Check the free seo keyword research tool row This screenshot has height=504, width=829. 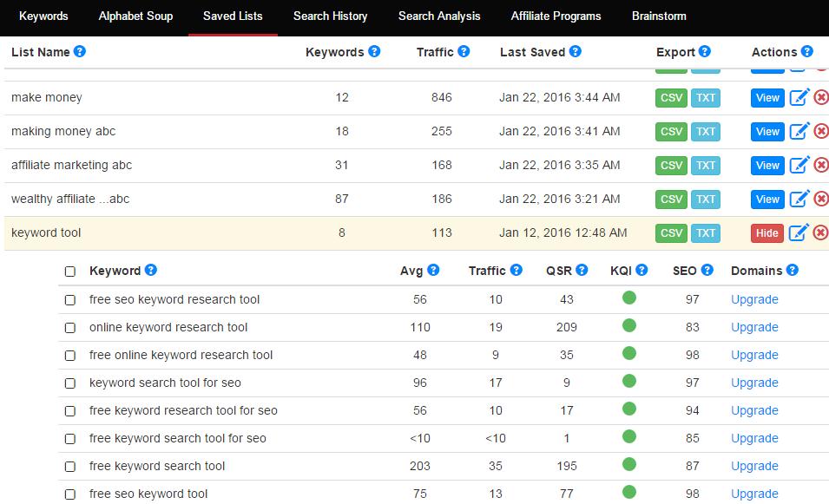(69, 300)
